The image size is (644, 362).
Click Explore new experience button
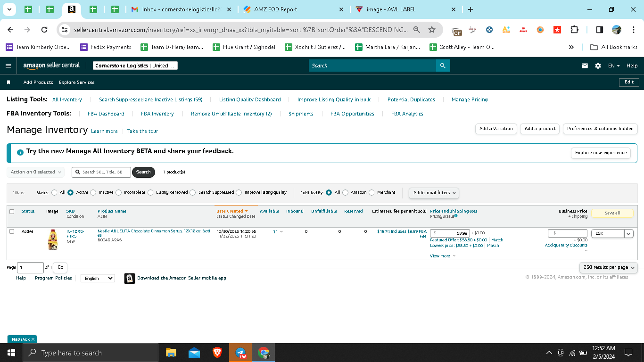[x=601, y=153]
